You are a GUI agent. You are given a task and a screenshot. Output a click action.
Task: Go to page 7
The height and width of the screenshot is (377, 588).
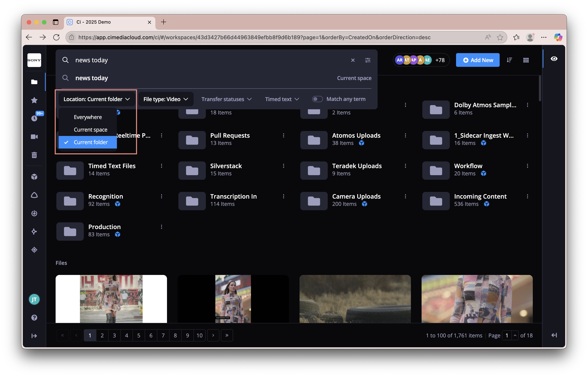click(163, 335)
